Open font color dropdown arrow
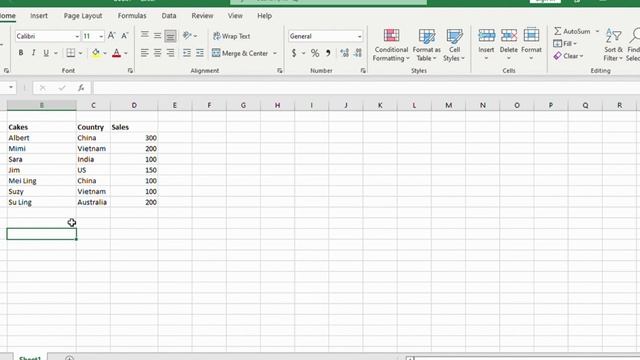Image resolution: width=640 pixels, height=360 pixels. click(x=126, y=53)
